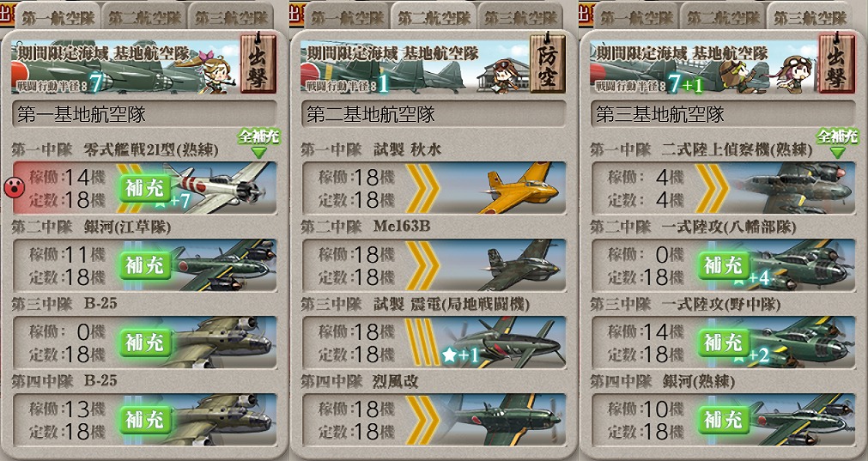Click the 第三基地航空隊 name field
868x461 pixels.
click(722, 114)
